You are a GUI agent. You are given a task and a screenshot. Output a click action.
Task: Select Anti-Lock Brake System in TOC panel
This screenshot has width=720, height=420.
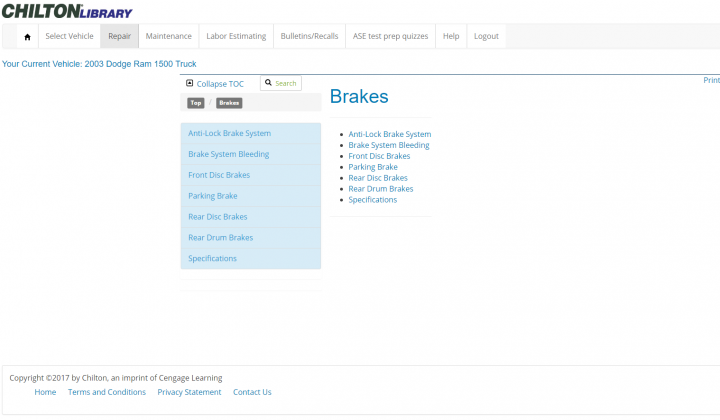point(251,133)
